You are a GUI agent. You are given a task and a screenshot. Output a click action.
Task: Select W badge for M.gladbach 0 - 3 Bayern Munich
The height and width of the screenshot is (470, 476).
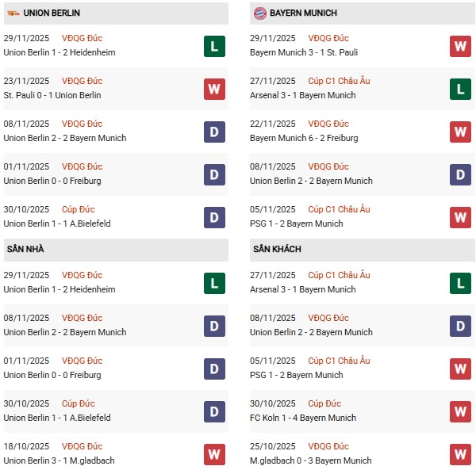click(461, 454)
